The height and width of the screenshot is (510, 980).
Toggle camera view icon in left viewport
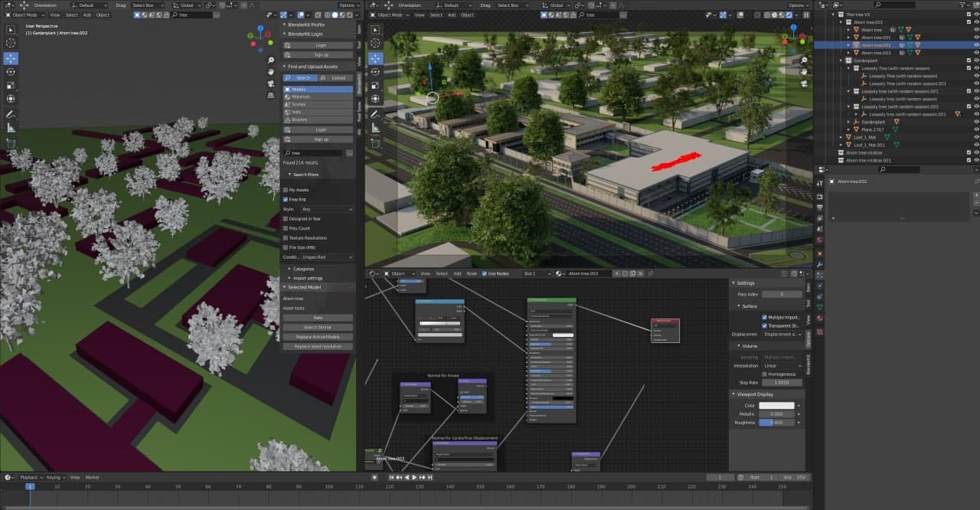[271, 83]
